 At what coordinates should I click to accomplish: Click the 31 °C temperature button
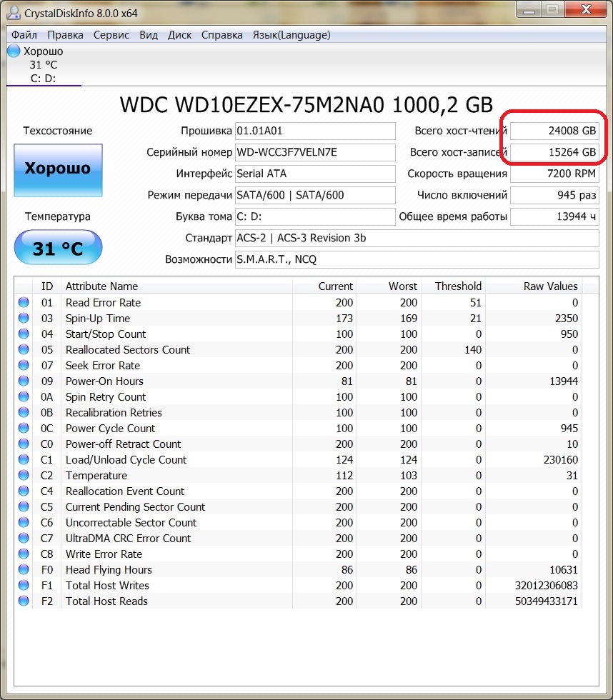tap(58, 247)
